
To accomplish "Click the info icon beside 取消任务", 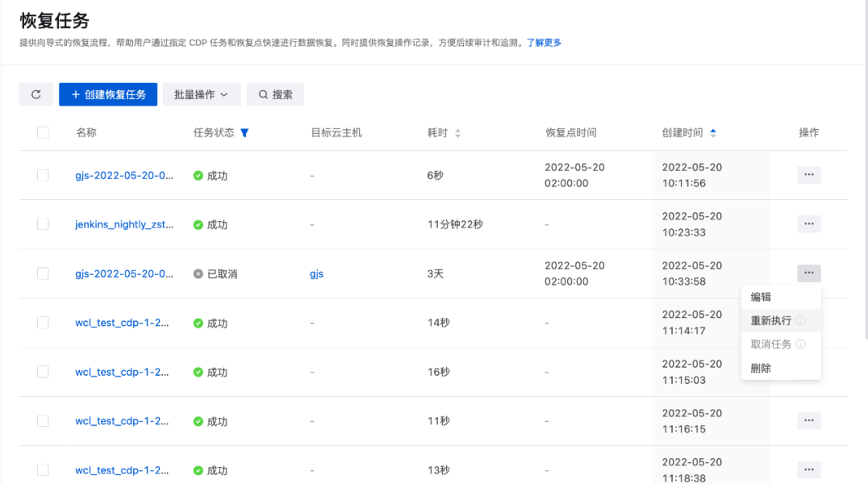I will click(x=800, y=344).
